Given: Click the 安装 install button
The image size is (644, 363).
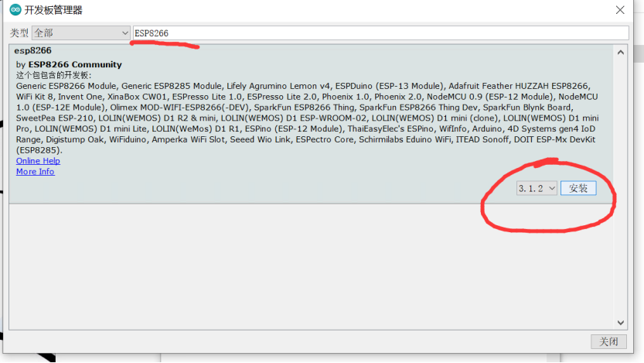Looking at the screenshot, I should (578, 188).
